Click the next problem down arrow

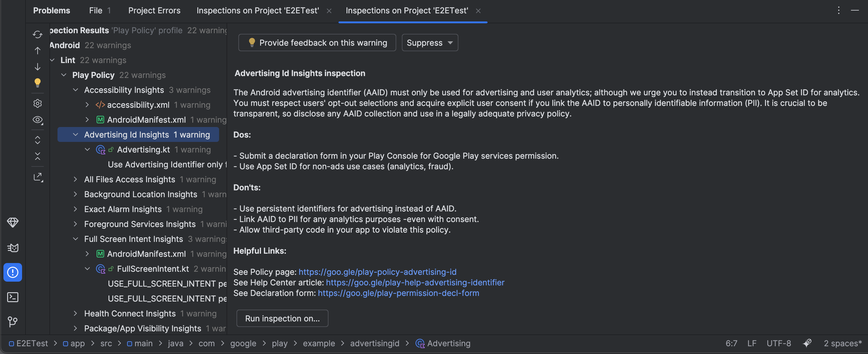pyautogui.click(x=37, y=67)
